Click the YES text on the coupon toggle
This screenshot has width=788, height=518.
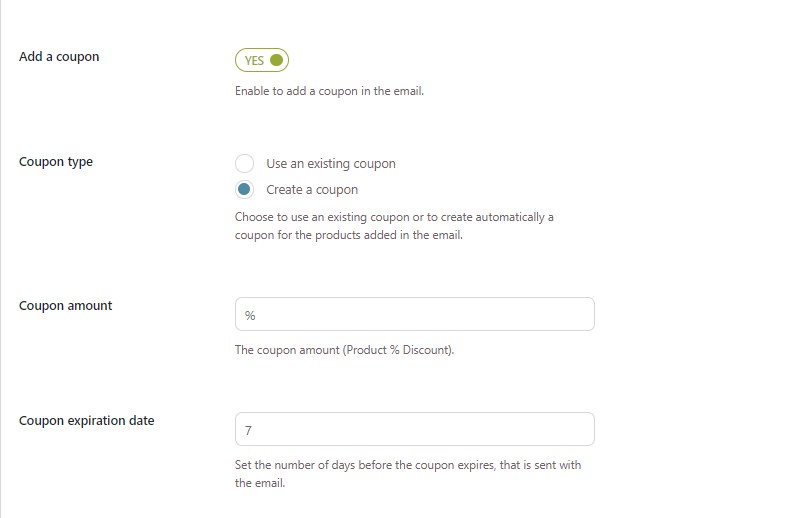click(x=254, y=61)
